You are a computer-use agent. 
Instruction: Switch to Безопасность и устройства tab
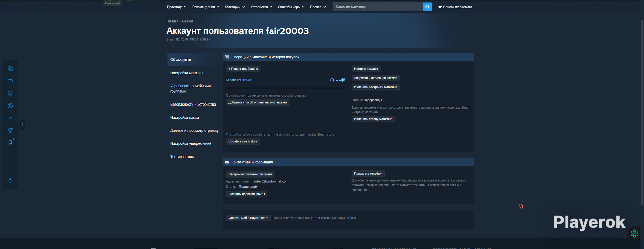tap(193, 105)
